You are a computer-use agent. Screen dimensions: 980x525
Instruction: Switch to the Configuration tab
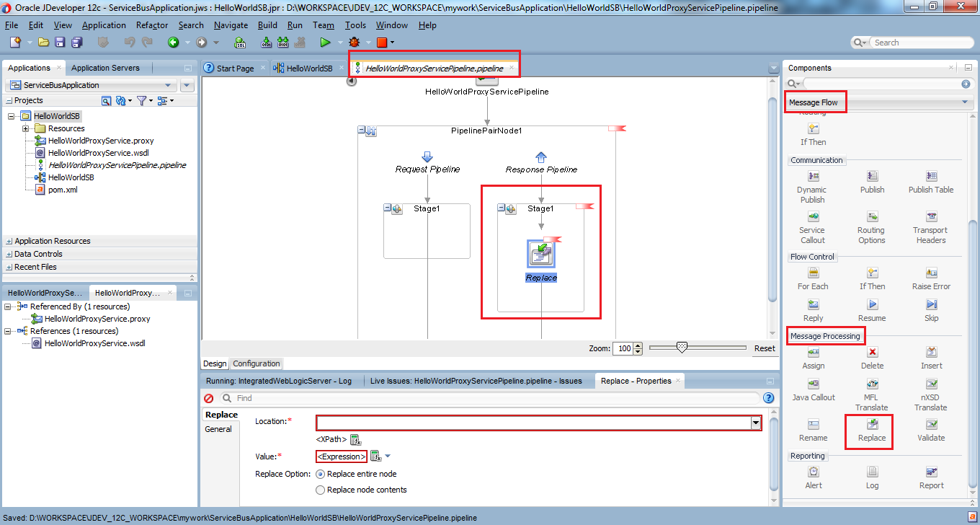[x=256, y=363]
